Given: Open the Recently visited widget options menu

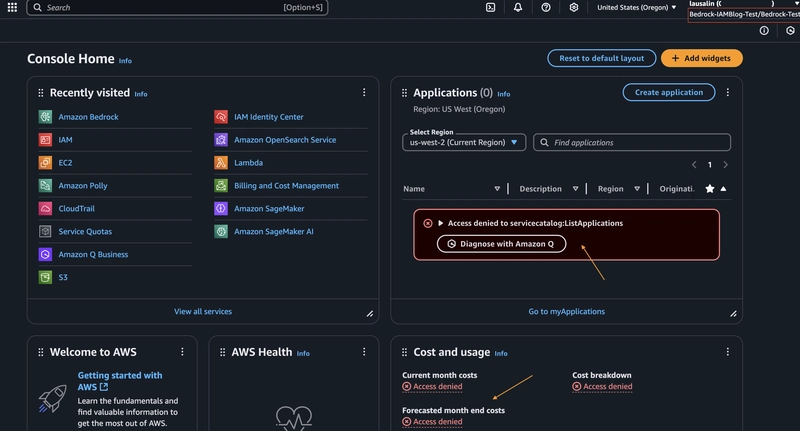Looking at the screenshot, I should click(x=364, y=92).
